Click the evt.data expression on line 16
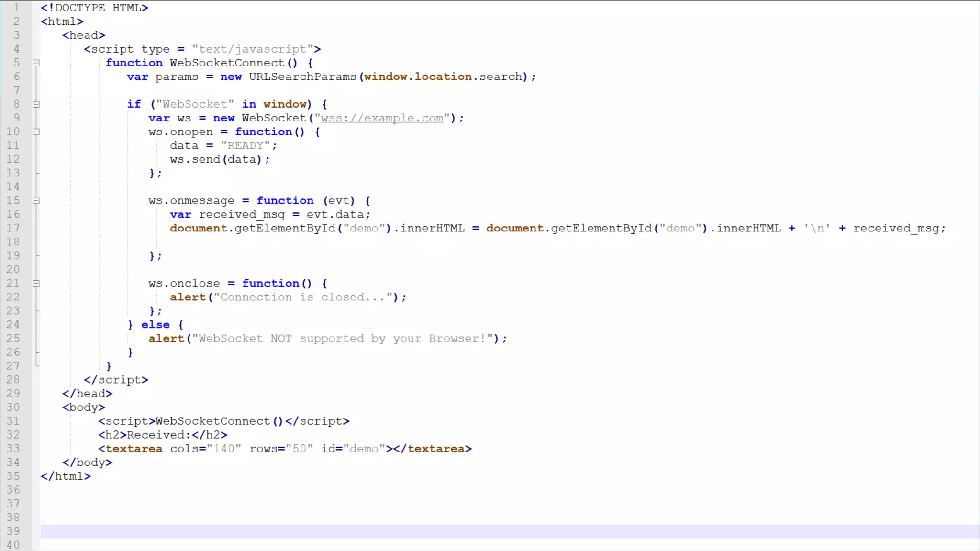 pos(335,215)
